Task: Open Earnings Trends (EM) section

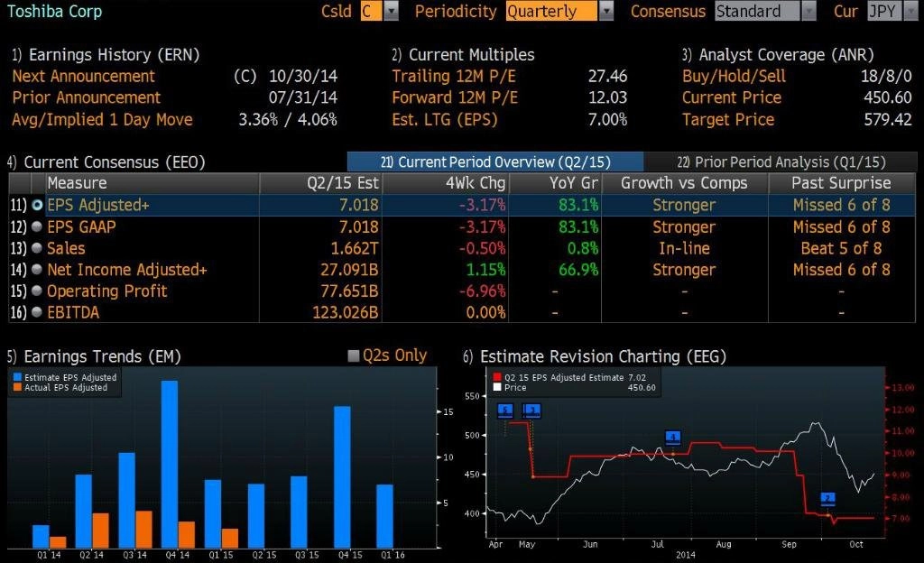Action: click(94, 356)
